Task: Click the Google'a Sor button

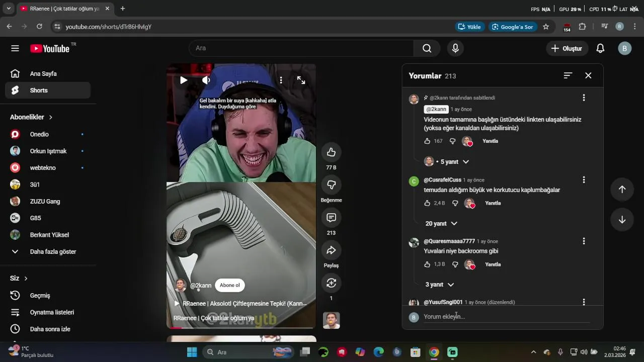Action: click(x=512, y=27)
